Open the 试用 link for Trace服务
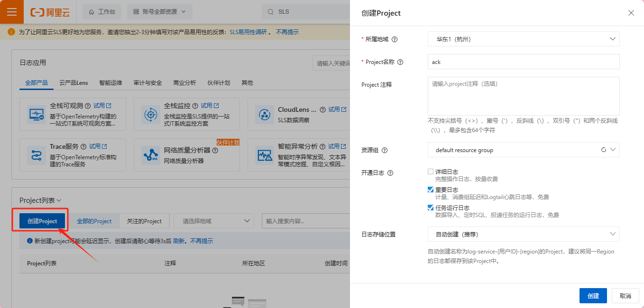The image size is (644, 308). pyautogui.click(x=98, y=146)
